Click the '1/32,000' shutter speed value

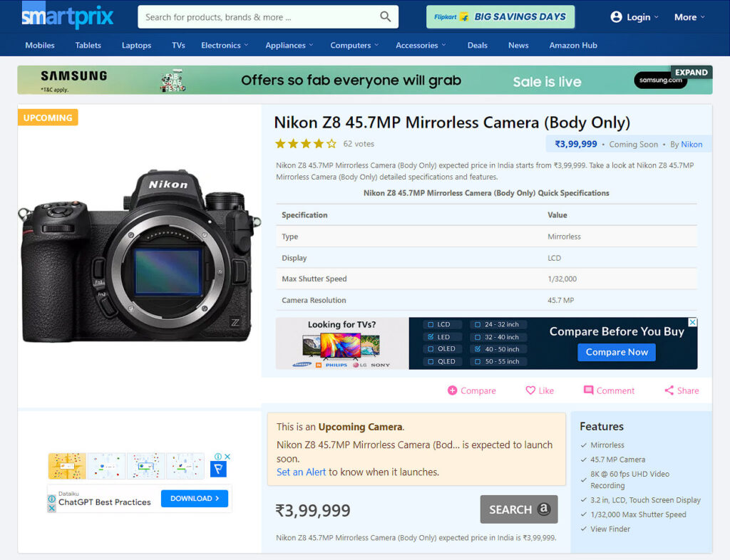pyautogui.click(x=562, y=279)
